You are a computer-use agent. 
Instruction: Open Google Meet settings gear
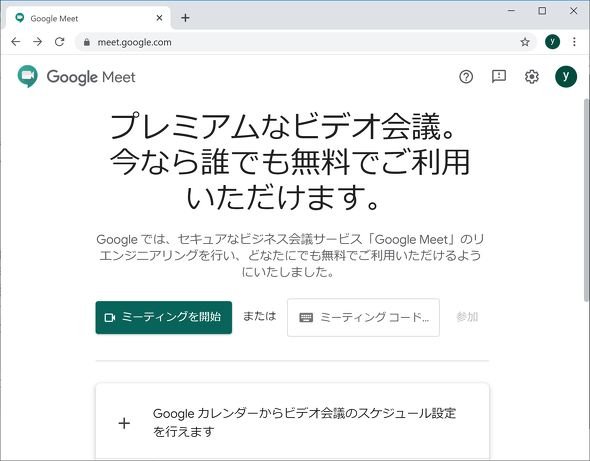pyautogui.click(x=531, y=77)
